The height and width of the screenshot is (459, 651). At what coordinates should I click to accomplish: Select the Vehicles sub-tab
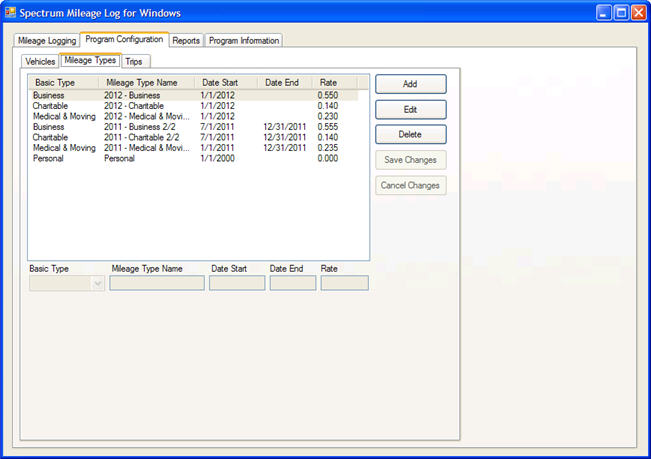40,62
